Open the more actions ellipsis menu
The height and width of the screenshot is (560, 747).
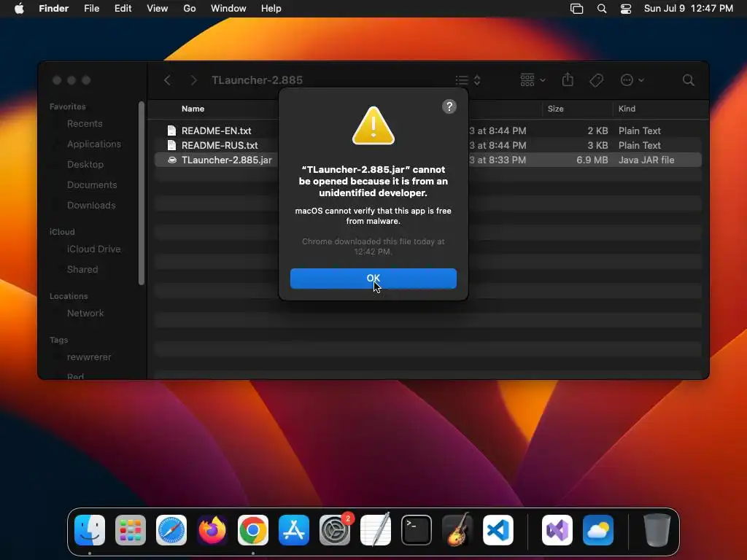pos(632,80)
